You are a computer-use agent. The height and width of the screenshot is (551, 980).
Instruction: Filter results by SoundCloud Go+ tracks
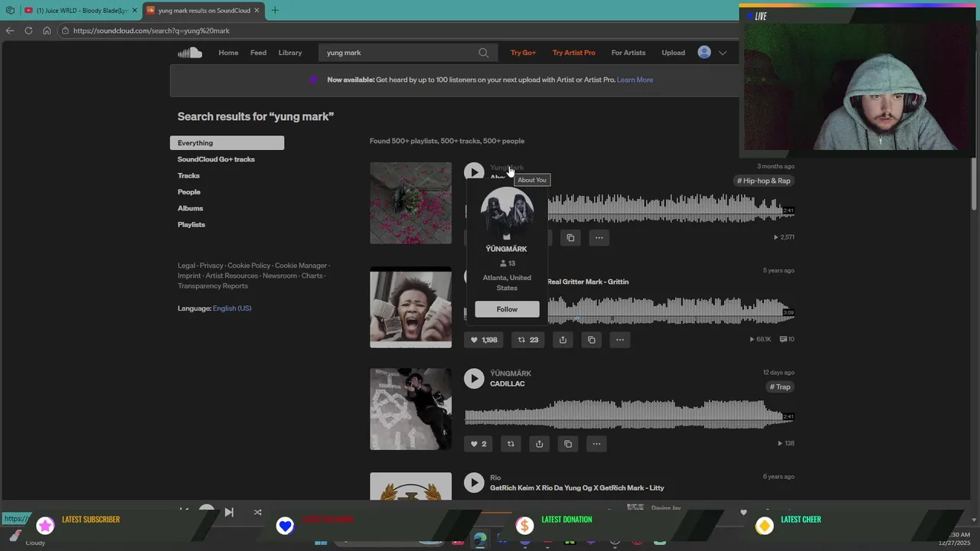(216, 159)
